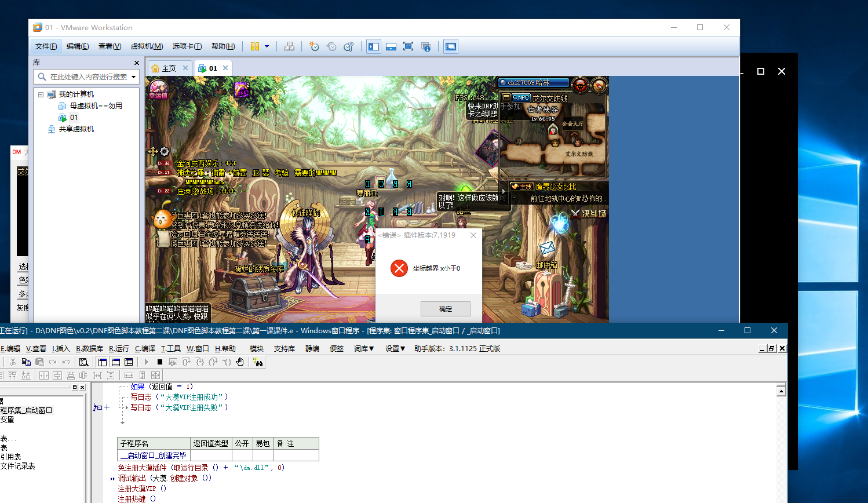Click the mailbox 邮件箱 in the game
The image size is (868, 503).
tap(546, 264)
